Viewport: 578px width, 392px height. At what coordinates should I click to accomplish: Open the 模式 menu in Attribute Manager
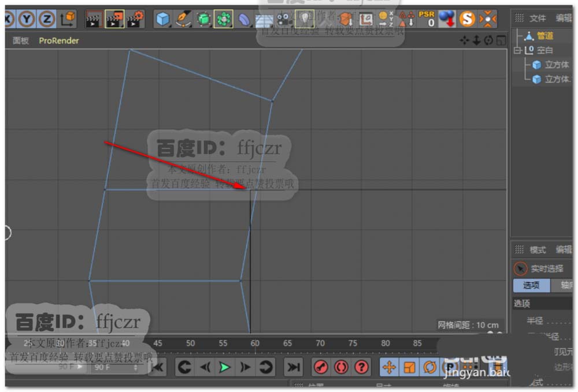tap(538, 250)
